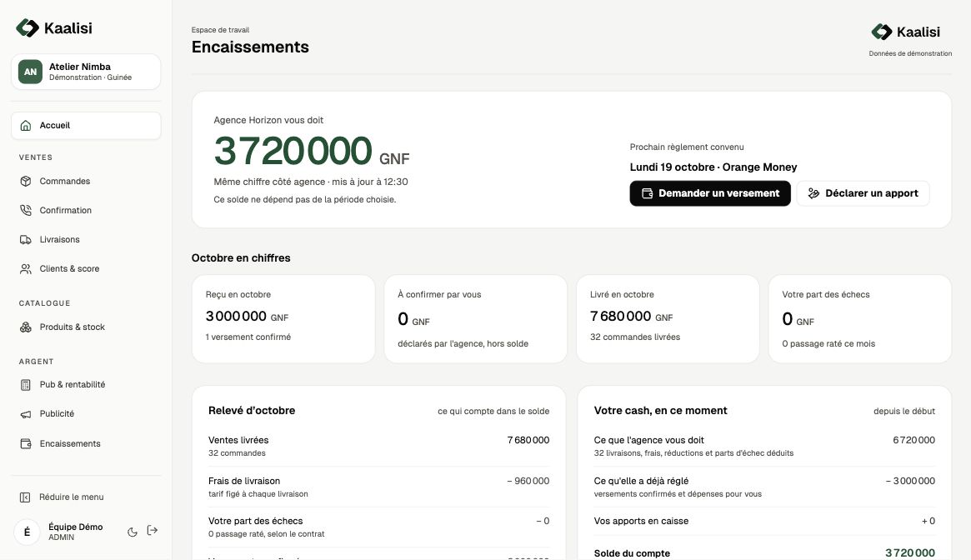Open Clients & score section
This screenshot has width=971, height=560.
[x=86, y=269]
